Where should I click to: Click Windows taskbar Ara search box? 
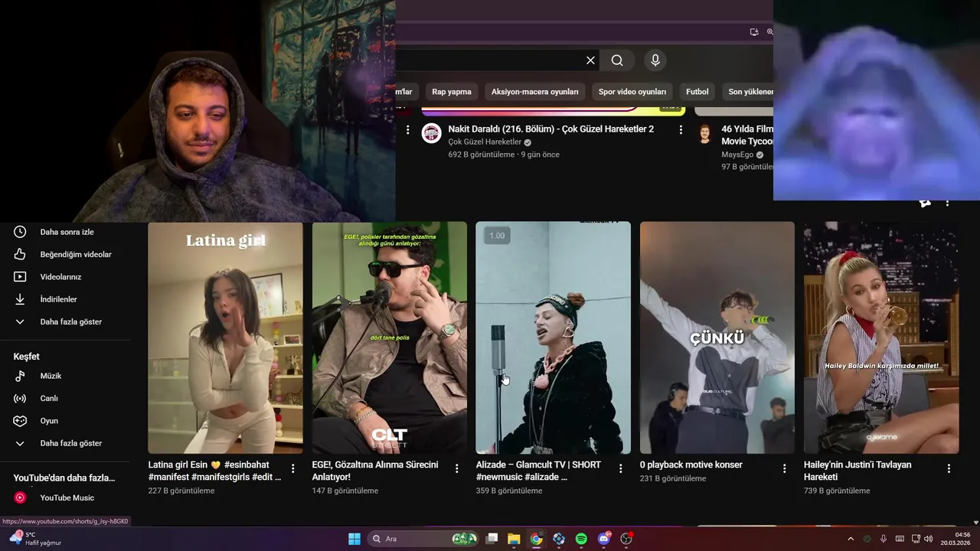423,539
